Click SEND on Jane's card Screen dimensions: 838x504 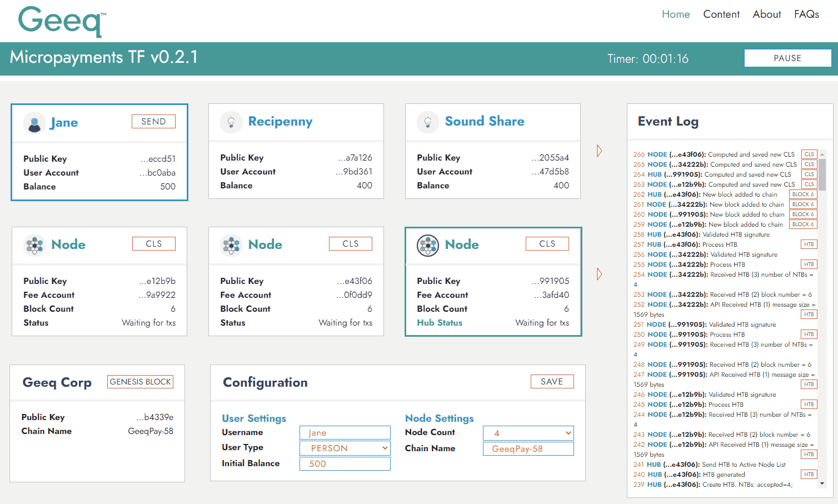pyautogui.click(x=153, y=122)
